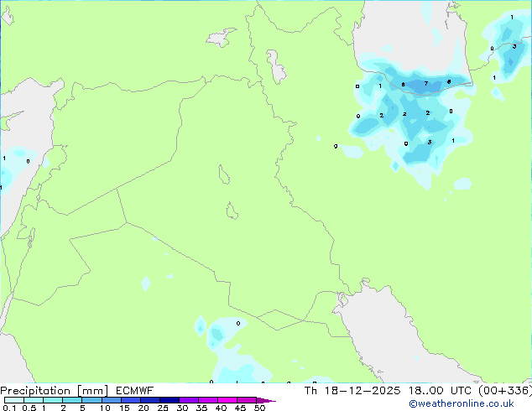Click the legend swatch between 10 and 15
532x411 pixels.
point(112,400)
